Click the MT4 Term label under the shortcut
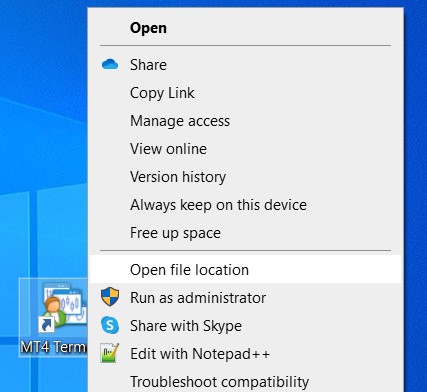Viewport: 427px width, 392px height. tap(53, 347)
